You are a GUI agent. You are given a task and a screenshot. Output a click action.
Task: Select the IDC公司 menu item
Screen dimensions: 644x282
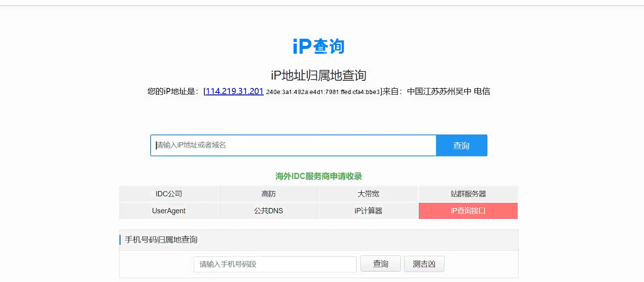tap(169, 194)
